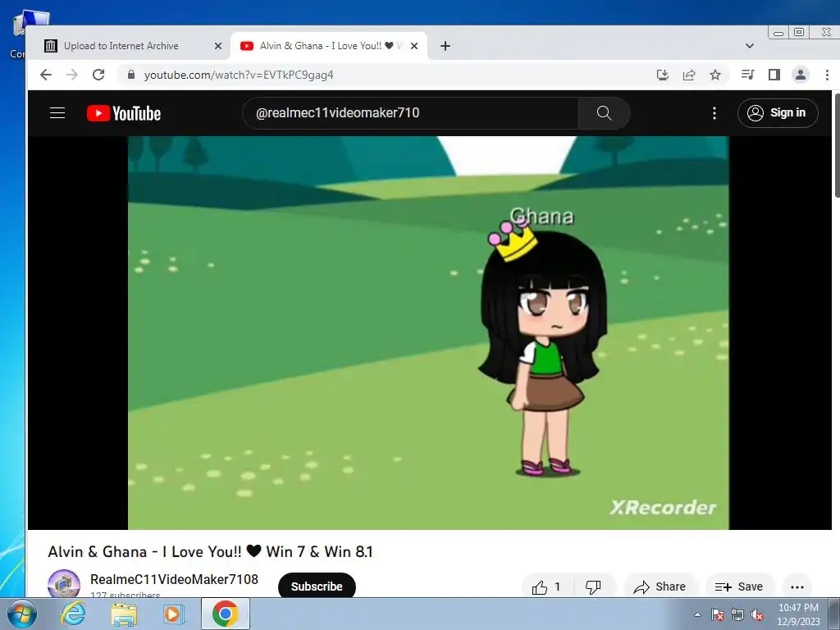Focus the YouTube search box
This screenshot has height=630, width=840.
(x=410, y=113)
